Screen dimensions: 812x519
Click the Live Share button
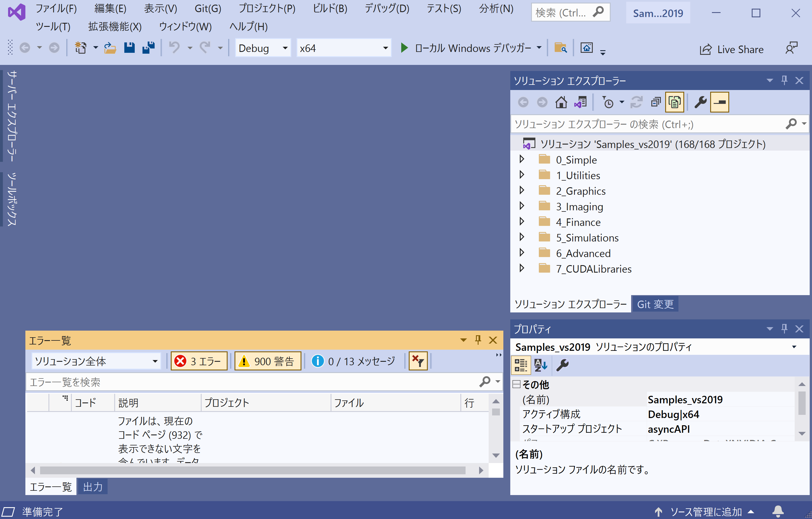732,49
